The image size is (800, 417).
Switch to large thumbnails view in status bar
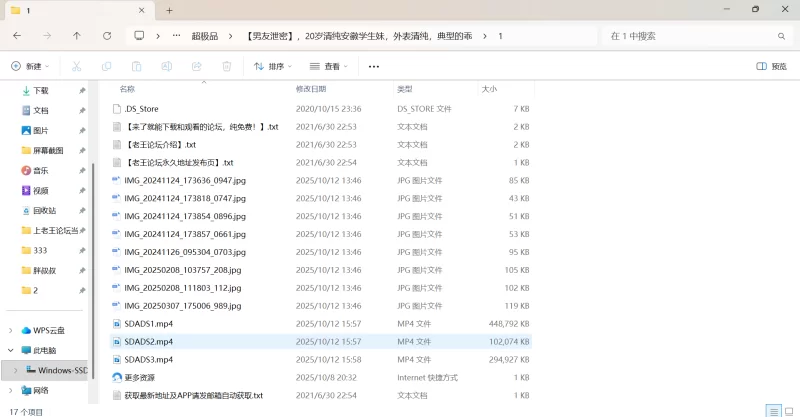coord(788,410)
